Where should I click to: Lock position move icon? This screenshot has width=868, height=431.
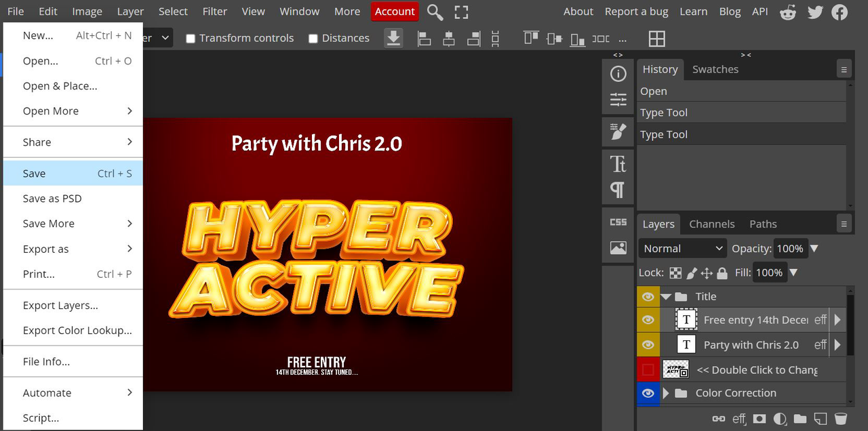pyautogui.click(x=707, y=273)
